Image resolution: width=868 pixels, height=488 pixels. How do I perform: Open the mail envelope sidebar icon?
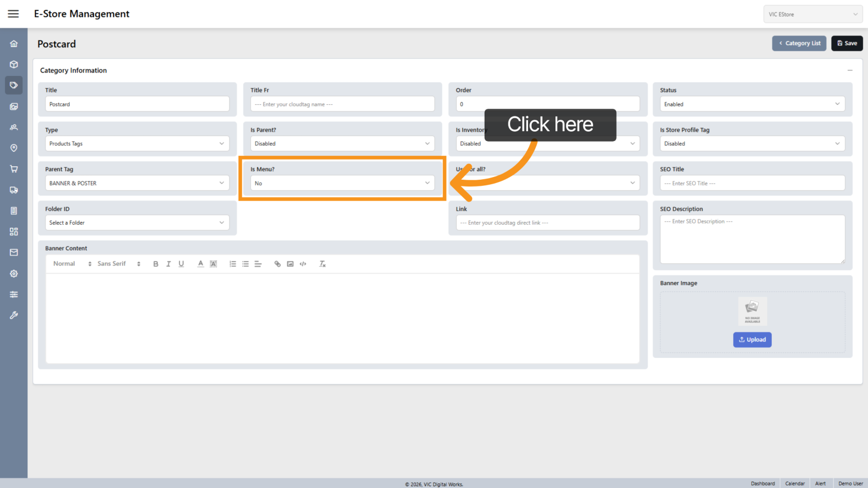tap(14, 253)
